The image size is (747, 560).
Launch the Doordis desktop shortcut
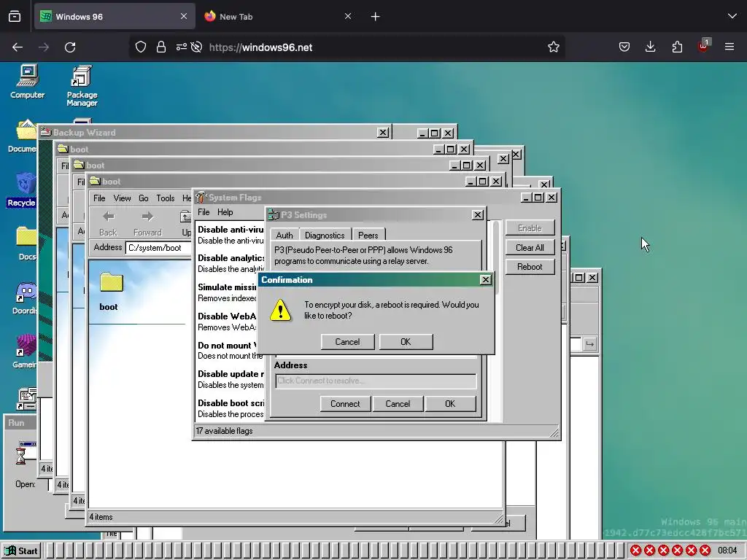(x=25, y=298)
